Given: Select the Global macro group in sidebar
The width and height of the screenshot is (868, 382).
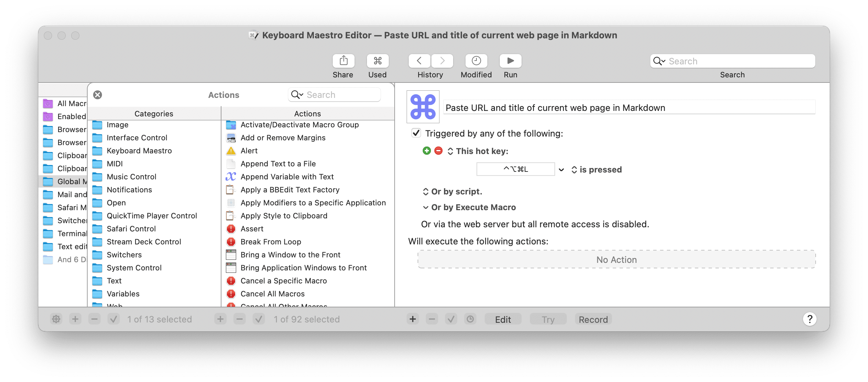Looking at the screenshot, I should coord(63,181).
